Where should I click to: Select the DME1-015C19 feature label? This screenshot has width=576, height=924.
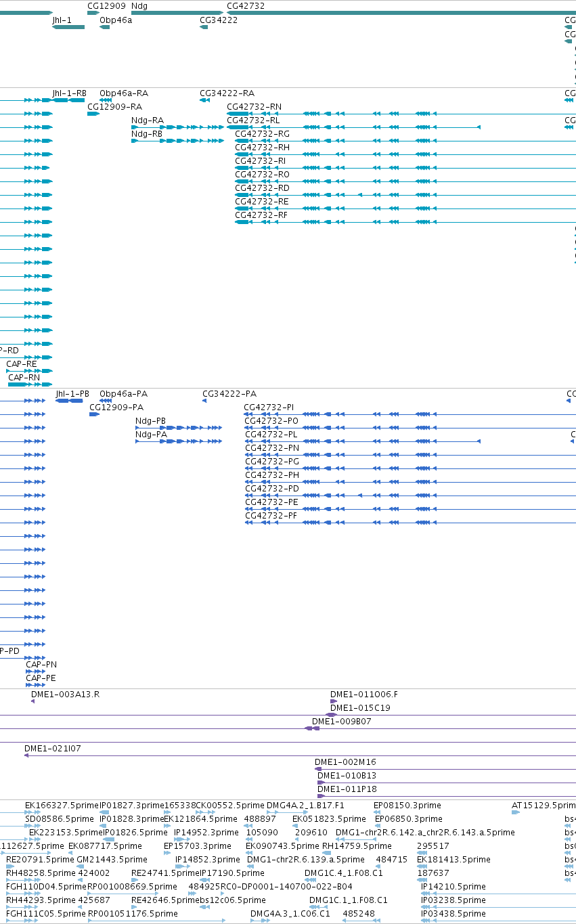[x=360, y=708]
